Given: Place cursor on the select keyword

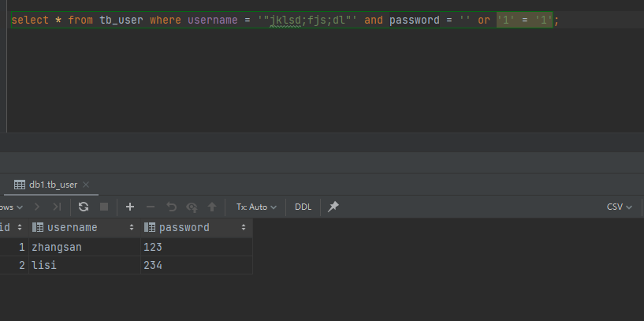Looking at the screenshot, I should (30, 20).
